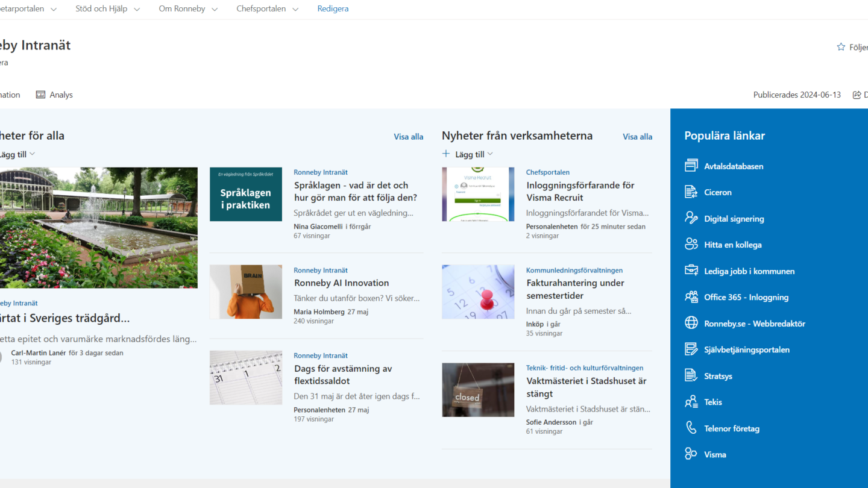Screen dimensions: 868x488
Task: Click the plus icon beside Lägg till under Nyheter från verksamheterna
Action: coord(446,154)
